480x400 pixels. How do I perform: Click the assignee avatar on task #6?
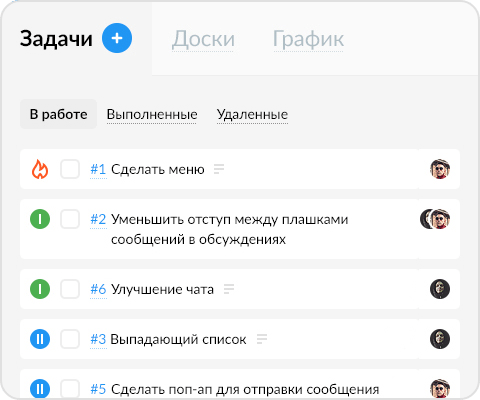click(440, 289)
